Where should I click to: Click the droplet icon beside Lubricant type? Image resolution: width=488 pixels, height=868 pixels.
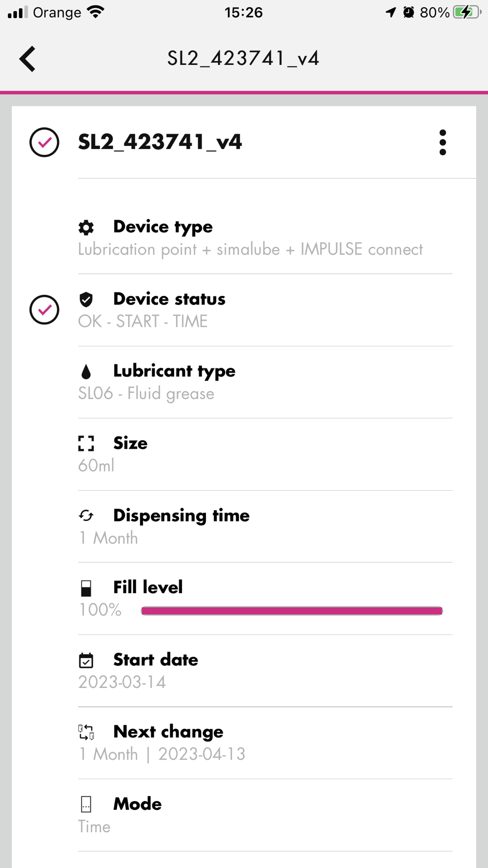(x=86, y=372)
